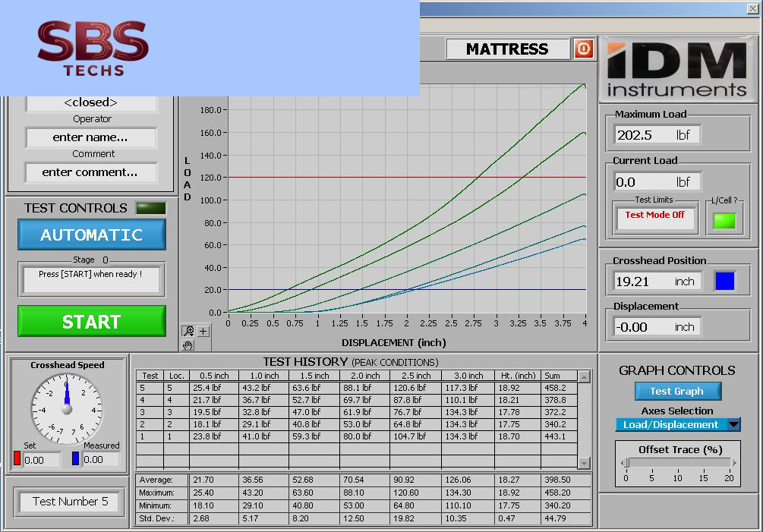763x532 pixels.
Task: Click the Displacement value field
Action: tap(657, 327)
